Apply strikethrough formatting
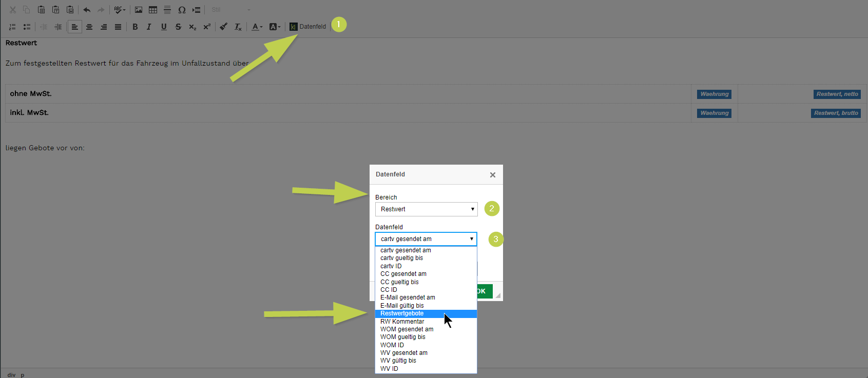This screenshot has width=868, height=378. [178, 27]
